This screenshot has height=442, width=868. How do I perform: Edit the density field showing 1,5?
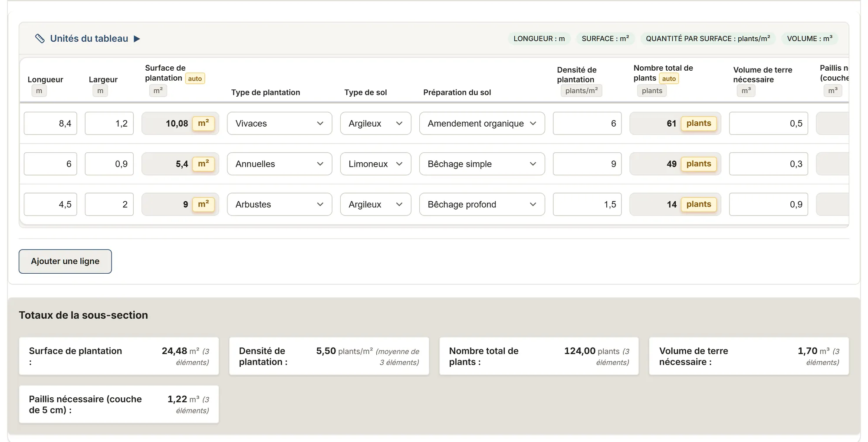(x=587, y=204)
